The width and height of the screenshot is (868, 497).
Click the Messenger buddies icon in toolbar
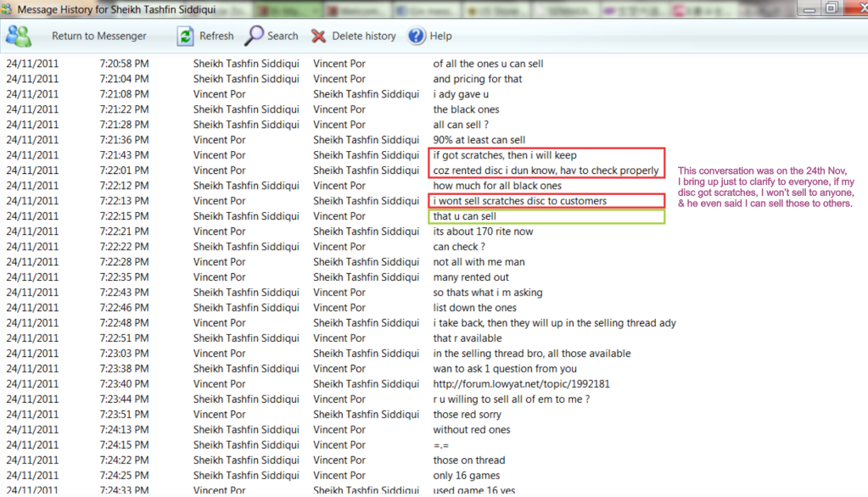[18, 36]
